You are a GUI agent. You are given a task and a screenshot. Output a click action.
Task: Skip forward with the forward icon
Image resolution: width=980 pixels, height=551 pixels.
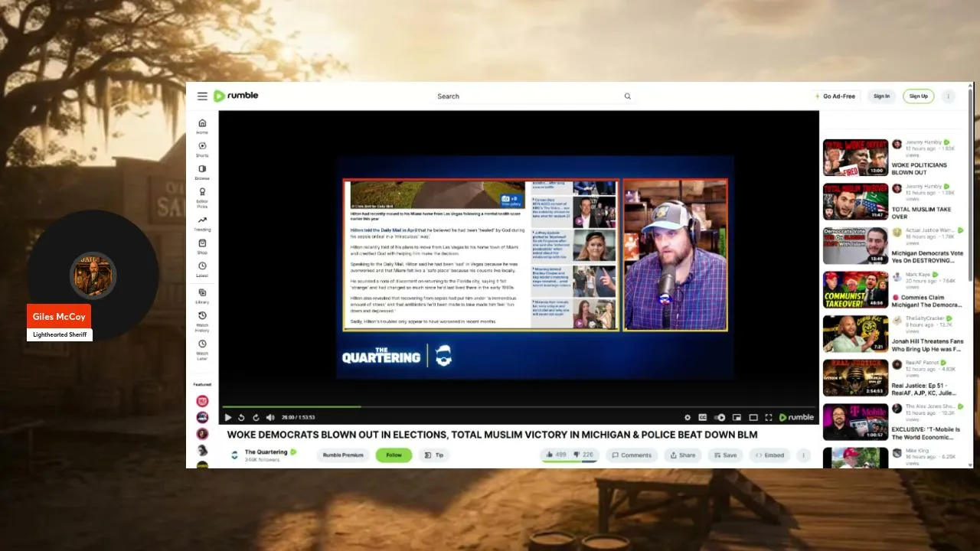click(256, 417)
